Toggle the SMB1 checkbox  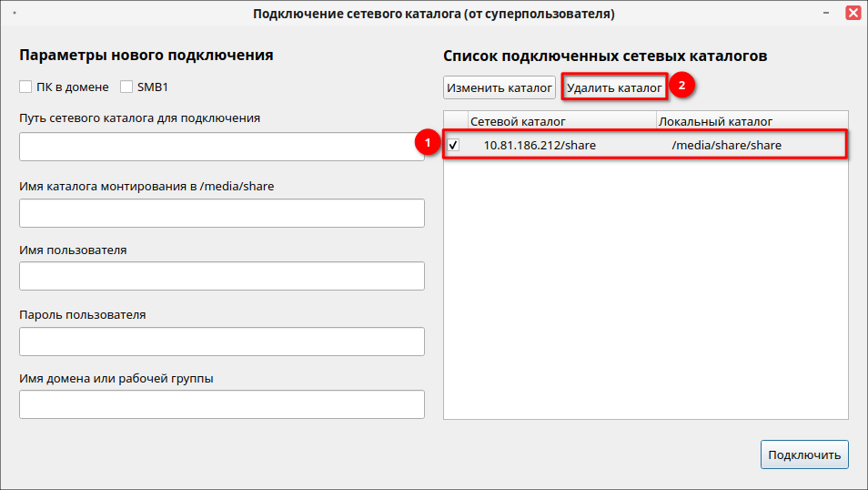pos(127,87)
